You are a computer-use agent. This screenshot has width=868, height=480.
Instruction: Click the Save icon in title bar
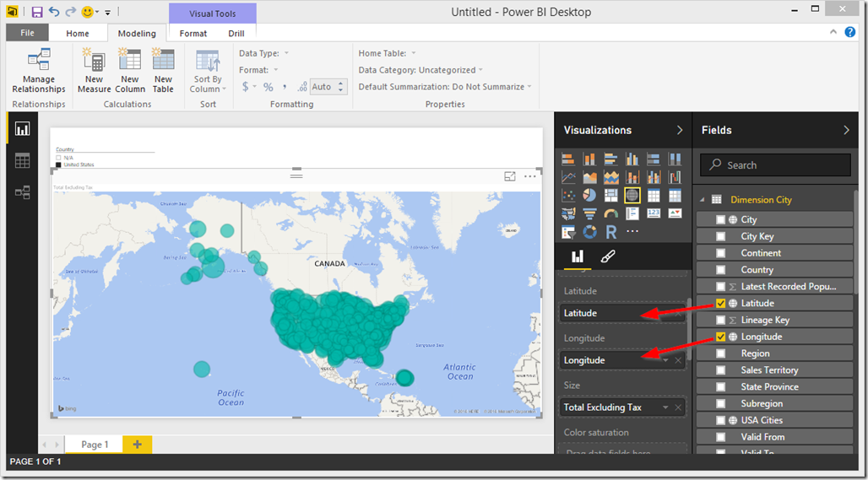tap(37, 12)
